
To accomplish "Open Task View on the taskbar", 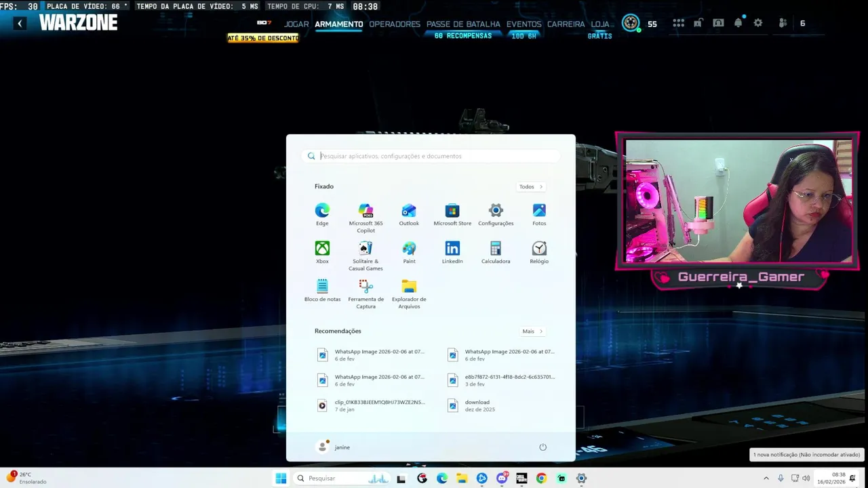I will pos(401,479).
